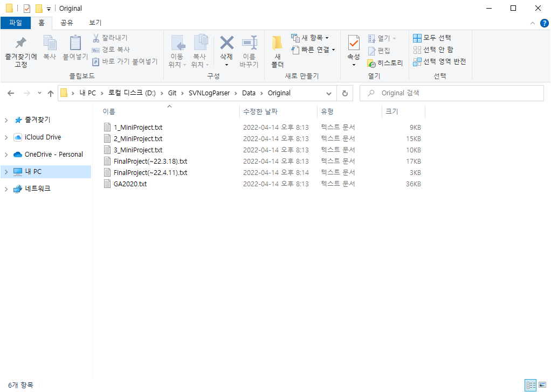Open address bar history dropdown

329,93
